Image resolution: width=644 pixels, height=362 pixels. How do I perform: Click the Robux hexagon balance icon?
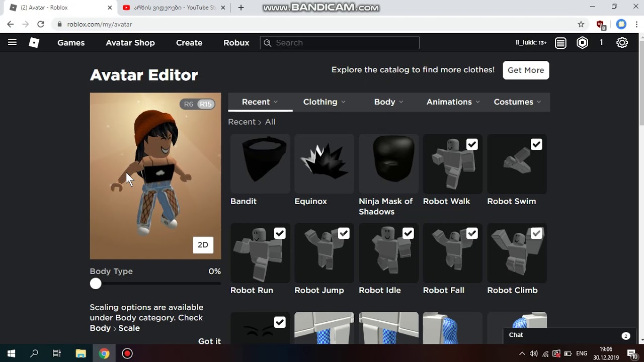point(582,43)
